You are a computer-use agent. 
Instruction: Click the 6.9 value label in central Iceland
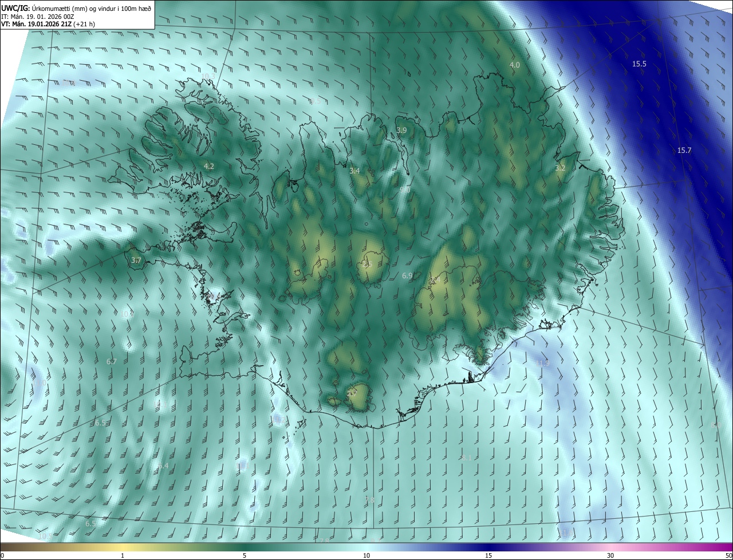tap(407, 275)
